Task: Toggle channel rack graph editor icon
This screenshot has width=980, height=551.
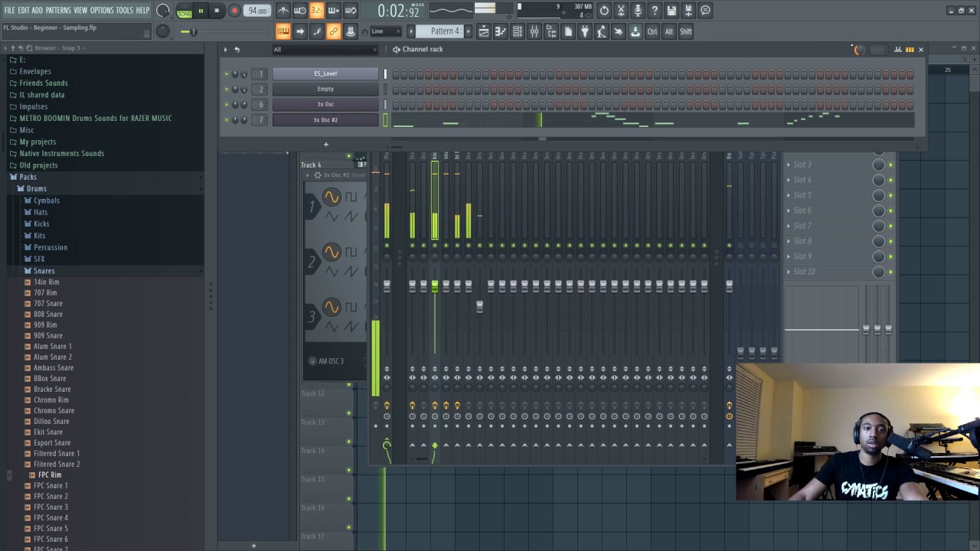Action: 898,50
